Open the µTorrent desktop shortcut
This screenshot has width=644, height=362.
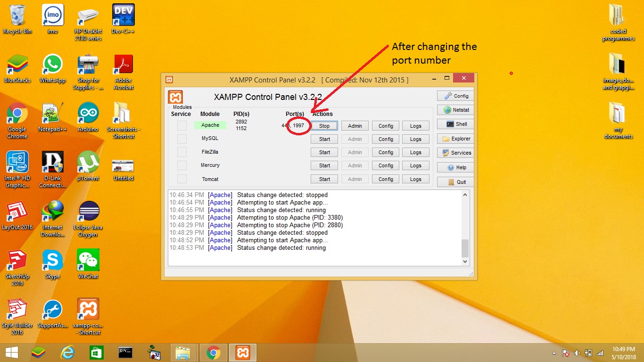[x=88, y=166]
